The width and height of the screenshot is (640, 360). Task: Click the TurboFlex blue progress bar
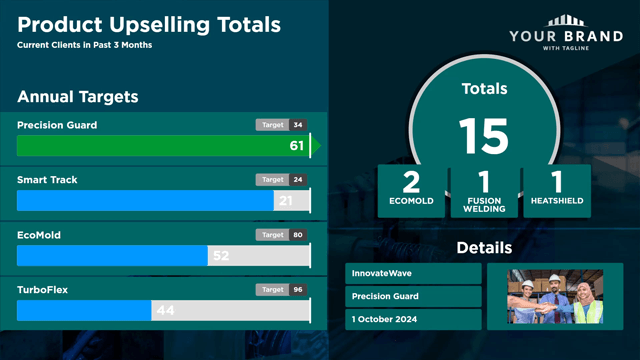coord(84,311)
